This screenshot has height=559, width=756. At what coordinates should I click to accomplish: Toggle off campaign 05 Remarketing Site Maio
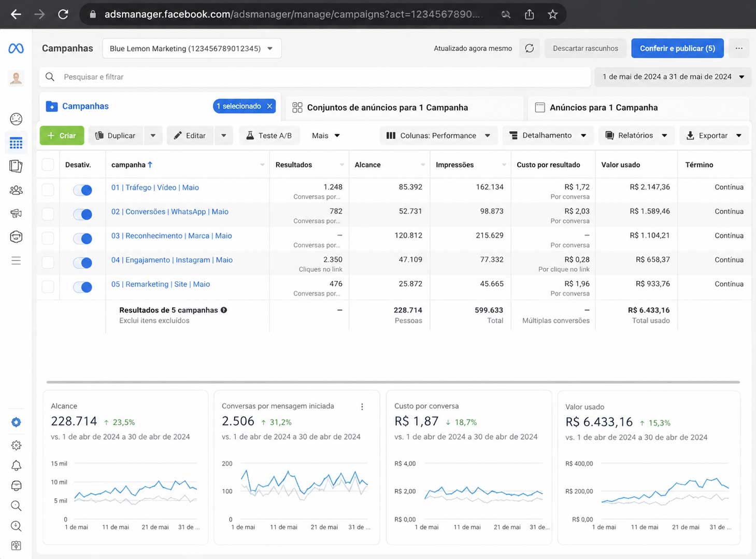point(83,287)
